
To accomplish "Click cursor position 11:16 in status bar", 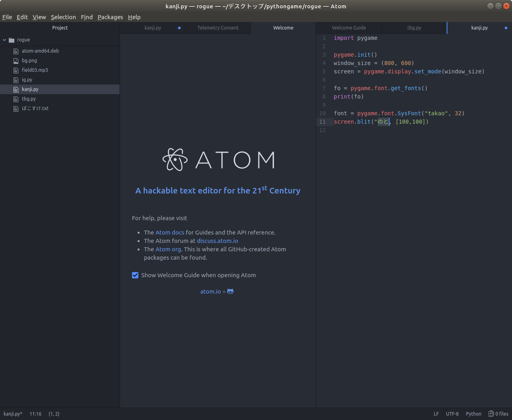I will (35, 414).
